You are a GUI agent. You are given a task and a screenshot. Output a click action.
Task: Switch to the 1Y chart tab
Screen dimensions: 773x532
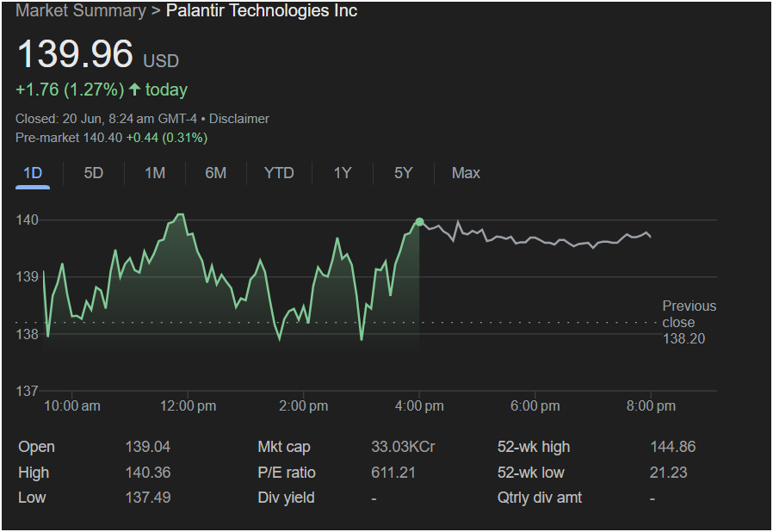[342, 173]
